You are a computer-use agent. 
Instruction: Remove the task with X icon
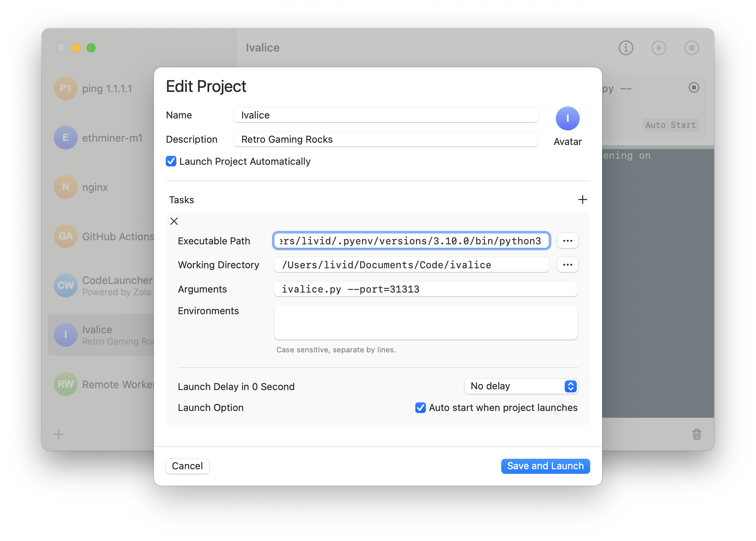pos(174,221)
